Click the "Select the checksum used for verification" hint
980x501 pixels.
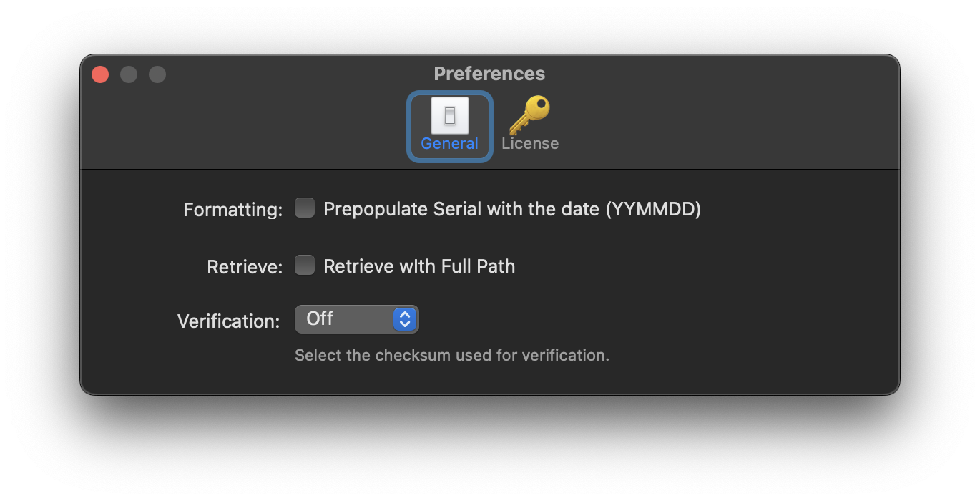click(x=452, y=355)
